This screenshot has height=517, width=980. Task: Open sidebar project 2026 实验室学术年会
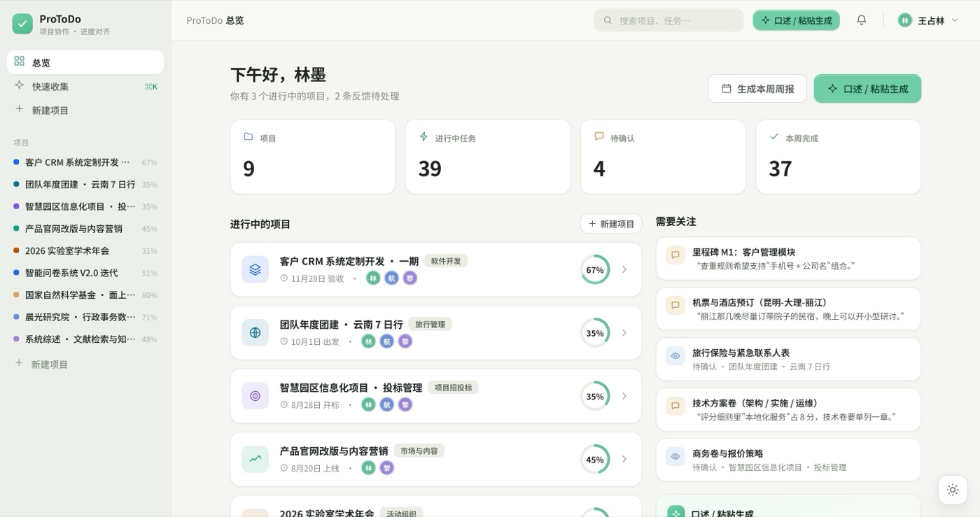point(85,250)
